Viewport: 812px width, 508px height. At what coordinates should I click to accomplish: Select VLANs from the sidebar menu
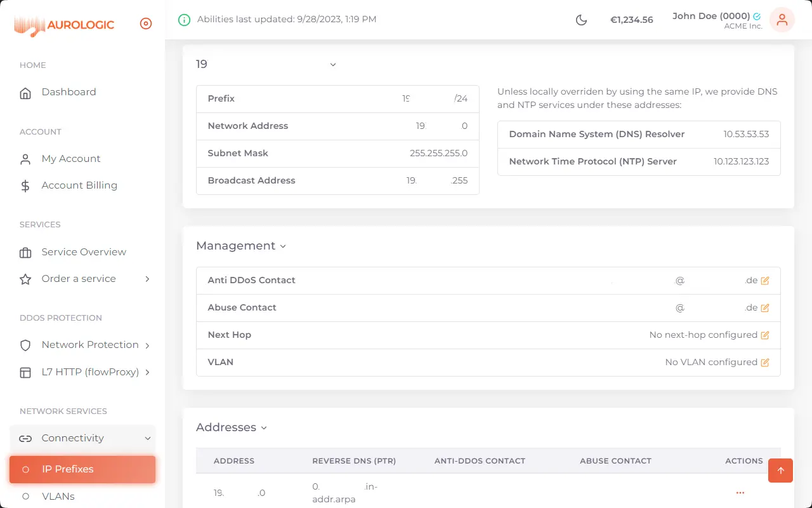57,496
